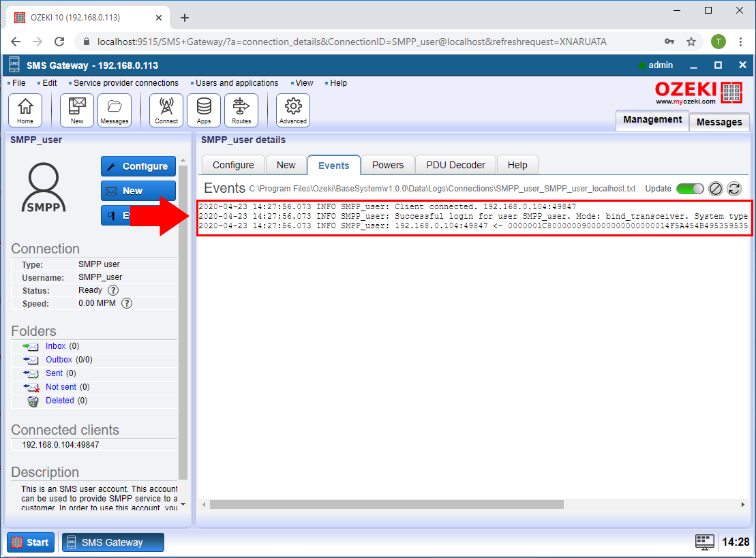Click the Status help question mark
Image resolution: width=756 pixels, height=558 pixels.
[x=113, y=290]
